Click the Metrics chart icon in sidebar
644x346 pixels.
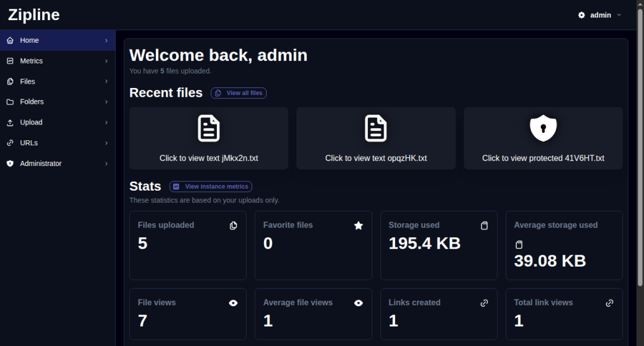point(10,61)
